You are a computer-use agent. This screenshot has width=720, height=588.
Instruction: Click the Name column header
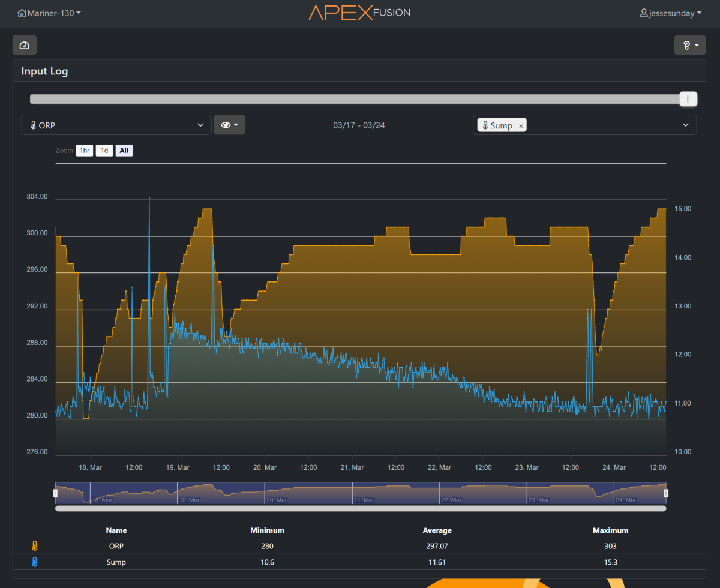pyautogui.click(x=116, y=530)
